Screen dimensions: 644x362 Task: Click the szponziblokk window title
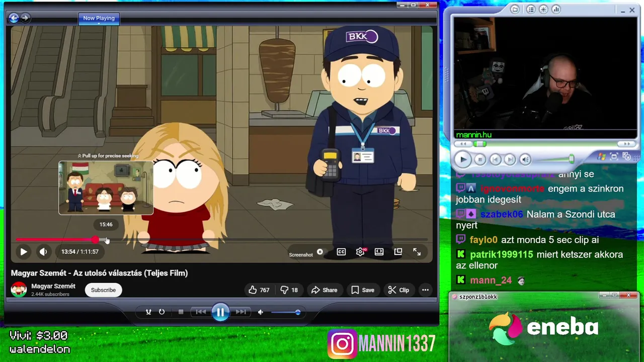point(477,297)
